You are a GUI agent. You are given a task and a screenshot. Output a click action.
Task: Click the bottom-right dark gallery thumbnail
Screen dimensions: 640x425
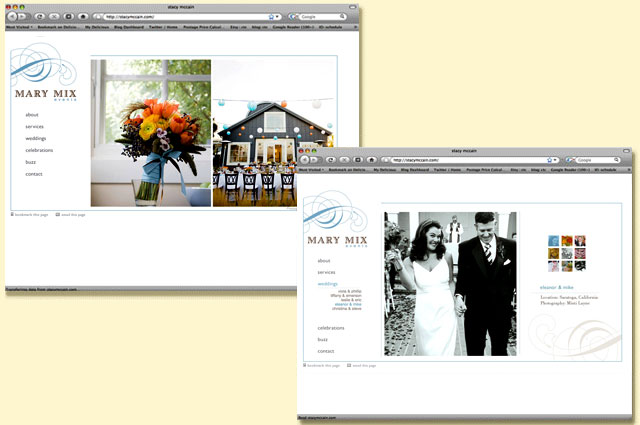coord(580,266)
